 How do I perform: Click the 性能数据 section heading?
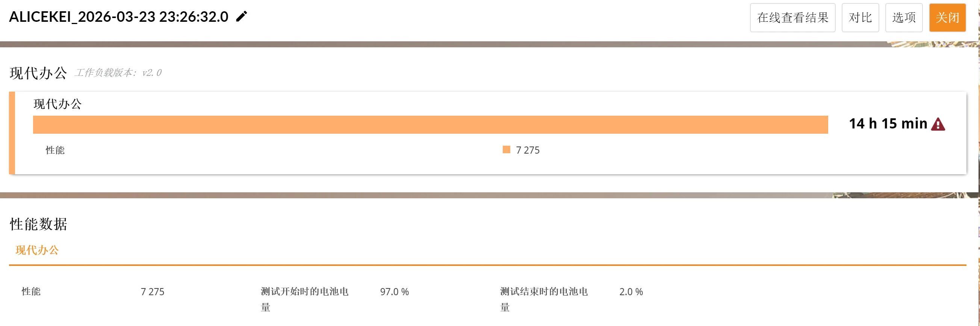pyautogui.click(x=38, y=224)
